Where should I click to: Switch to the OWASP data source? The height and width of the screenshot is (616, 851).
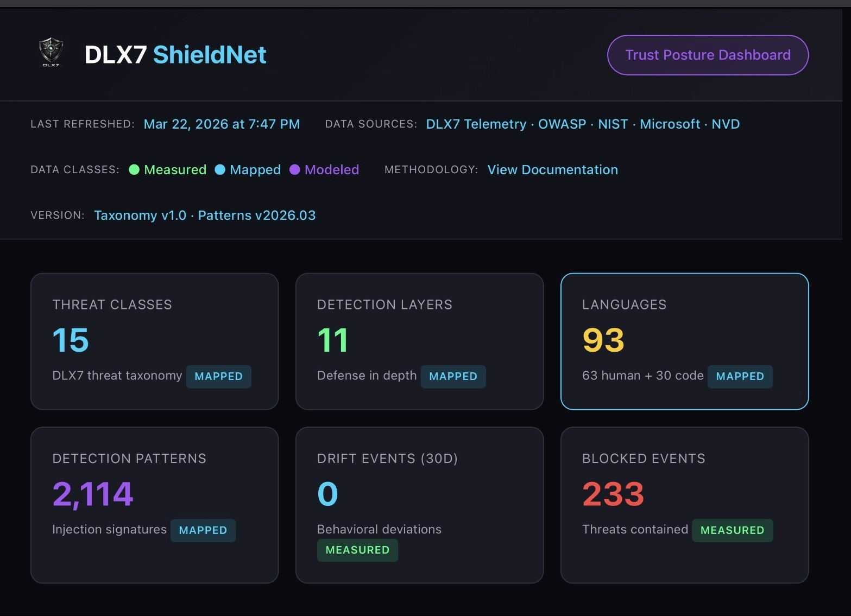click(562, 124)
